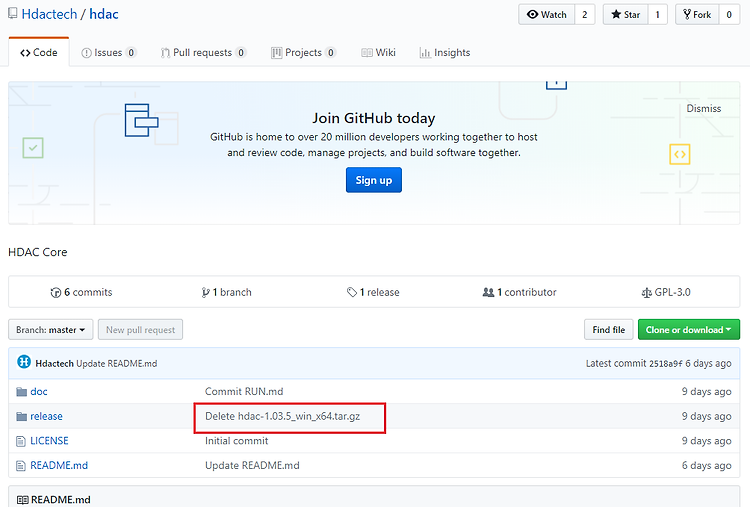Switch to the Code tab
Viewport: 750px width, 507px height.
(39, 52)
